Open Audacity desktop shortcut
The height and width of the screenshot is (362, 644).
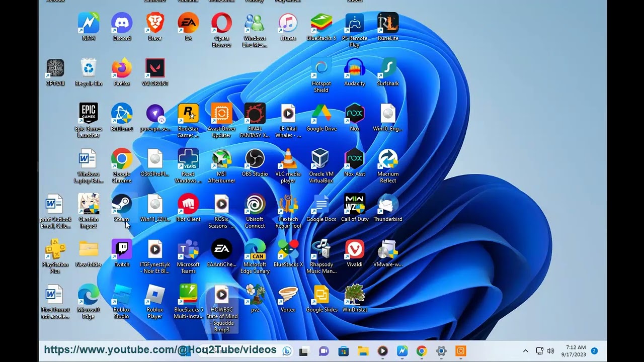tap(354, 72)
